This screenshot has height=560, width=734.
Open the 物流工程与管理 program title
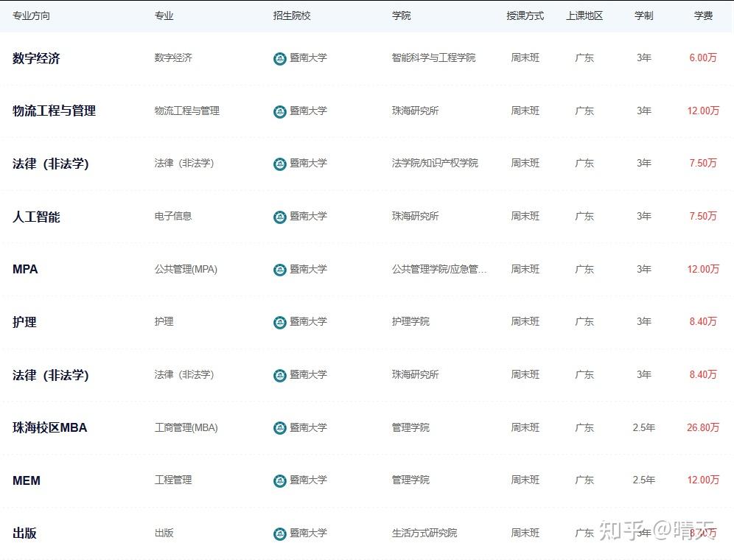(x=54, y=111)
